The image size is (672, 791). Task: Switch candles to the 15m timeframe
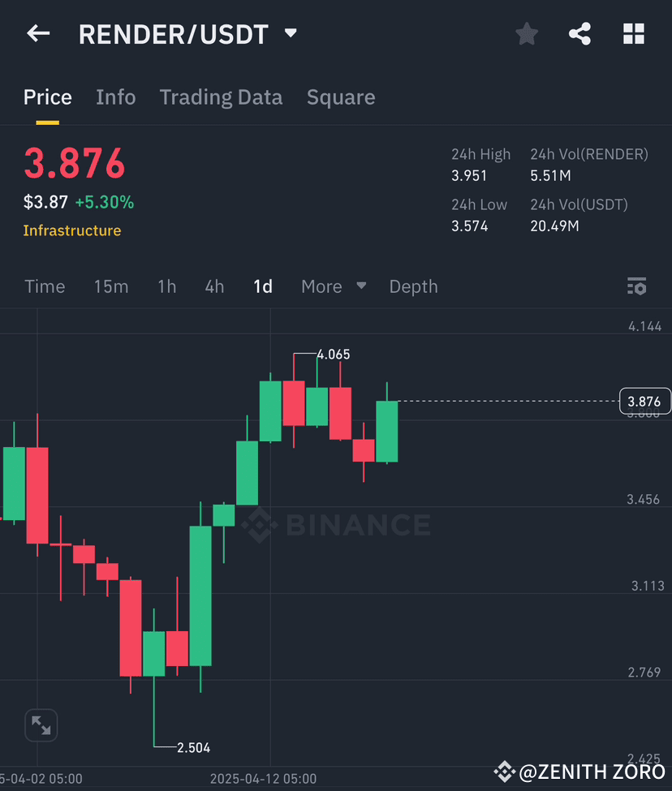coord(111,286)
